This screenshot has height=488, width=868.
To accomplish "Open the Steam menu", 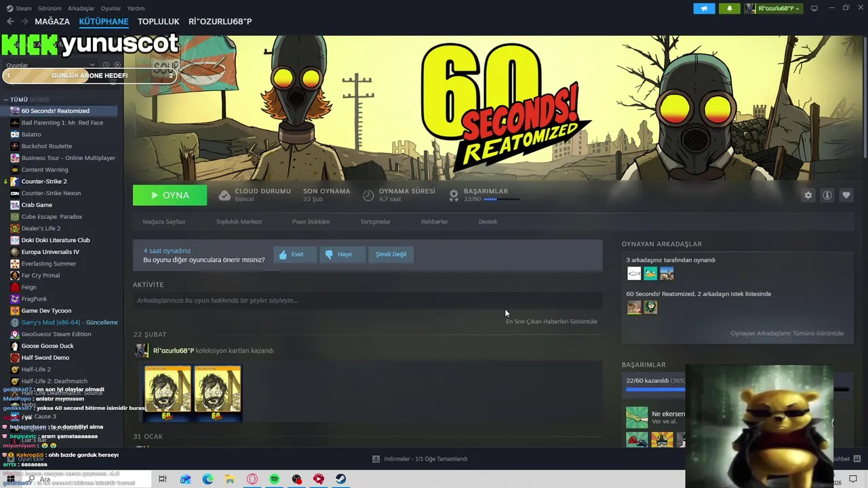I will [x=19, y=8].
